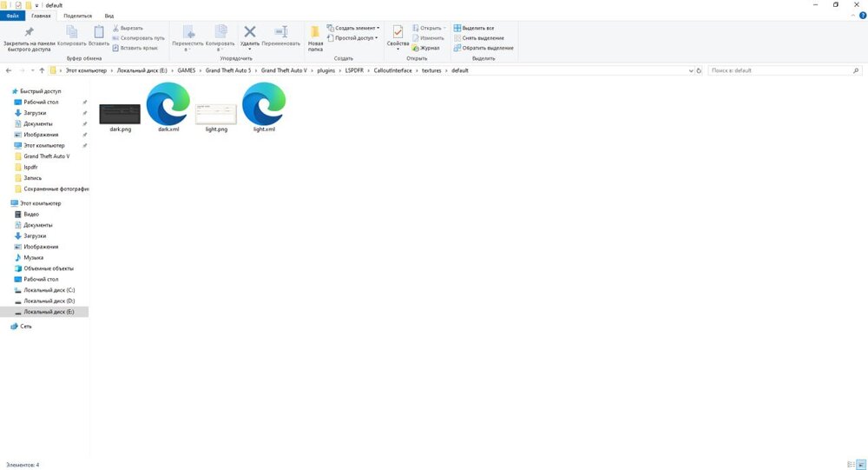
Task: Click the Переименовать (Rename) icon
Action: coord(281,32)
